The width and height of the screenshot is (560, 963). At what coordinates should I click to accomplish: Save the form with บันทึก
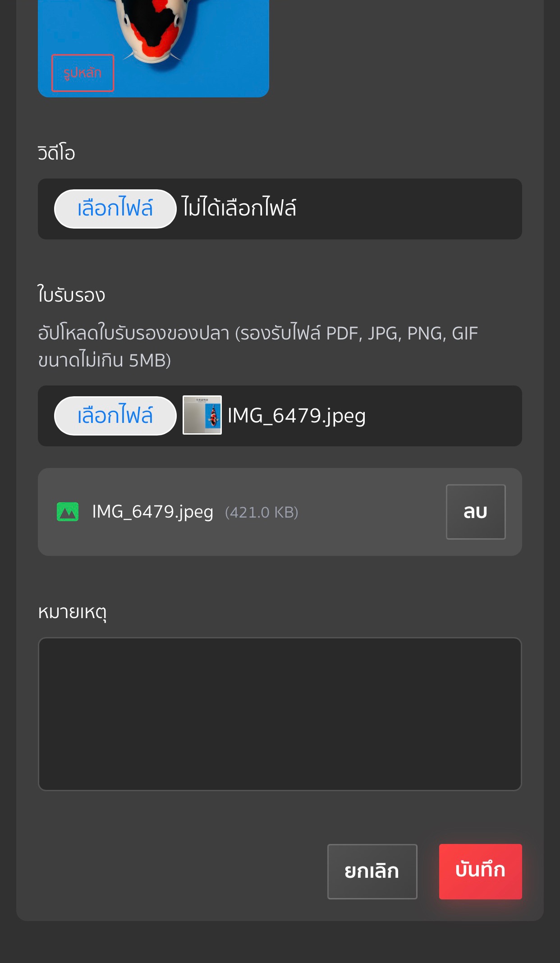[480, 871]
